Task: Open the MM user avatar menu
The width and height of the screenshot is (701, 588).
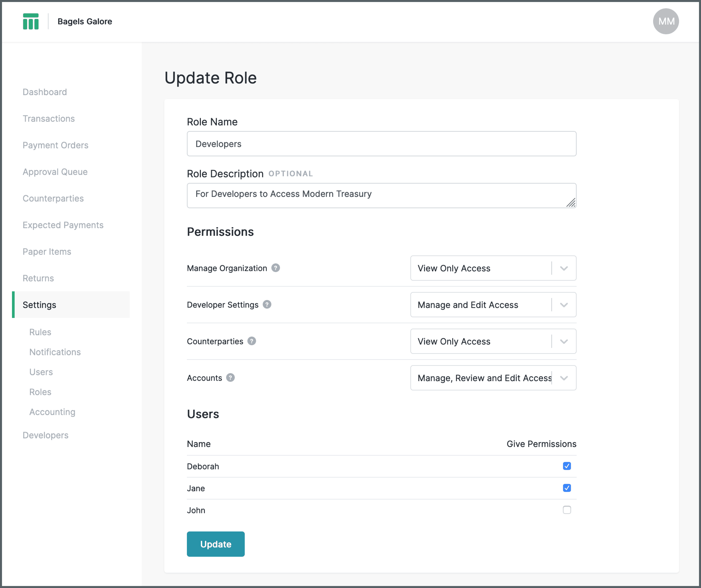Action: 666,21
